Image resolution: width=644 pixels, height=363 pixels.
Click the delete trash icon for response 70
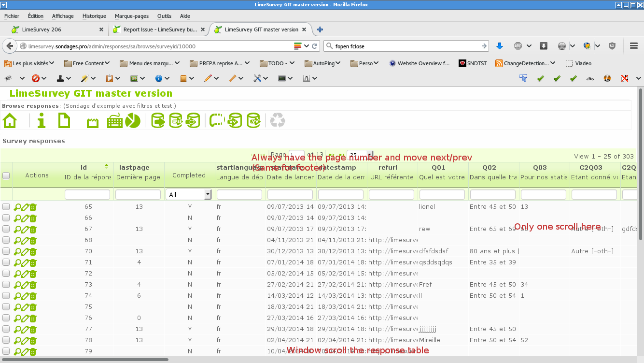pyautogui.click(x=33, y=252)
